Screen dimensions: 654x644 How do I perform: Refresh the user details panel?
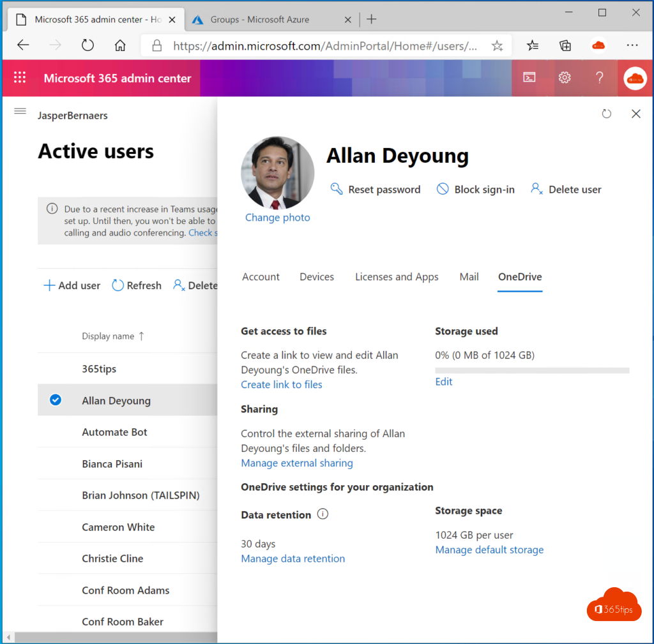click(x=606, y=114)
